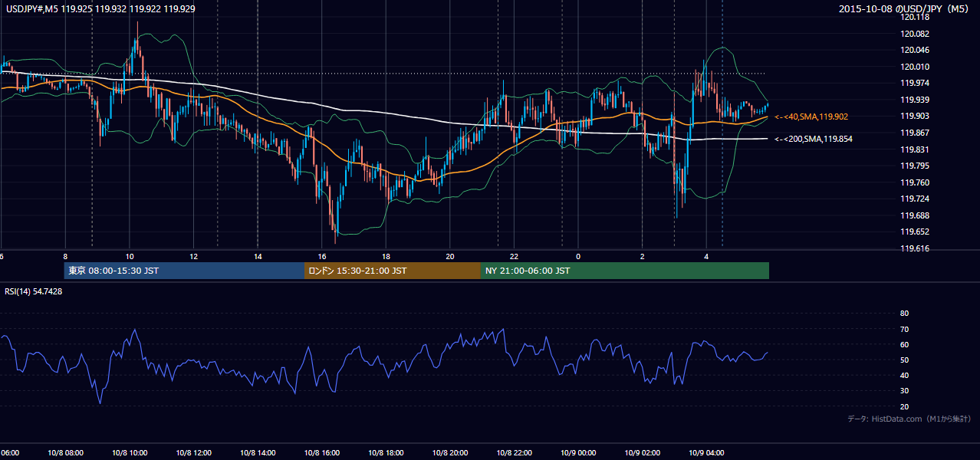
Task: Click price axis label 119.974
Action: 913,83
